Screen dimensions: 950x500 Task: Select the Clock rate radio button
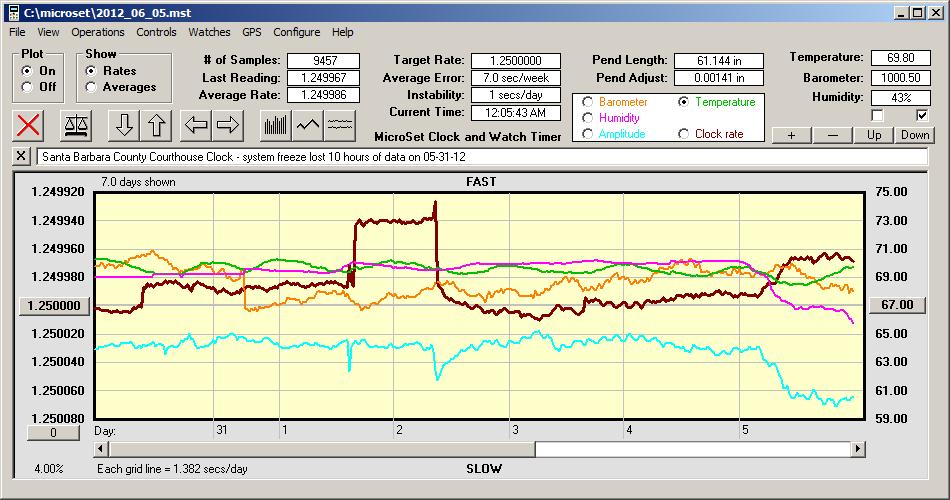(683, 133)
